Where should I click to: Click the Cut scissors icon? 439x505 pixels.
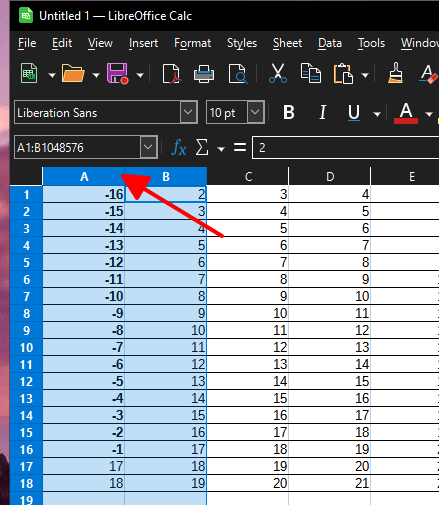point(278,74)
